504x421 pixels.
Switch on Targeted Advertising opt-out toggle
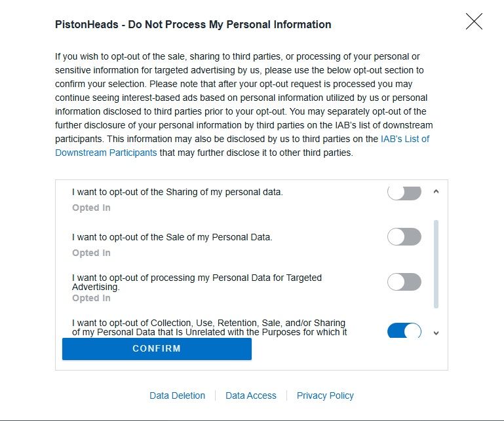(x=404, y=282)
